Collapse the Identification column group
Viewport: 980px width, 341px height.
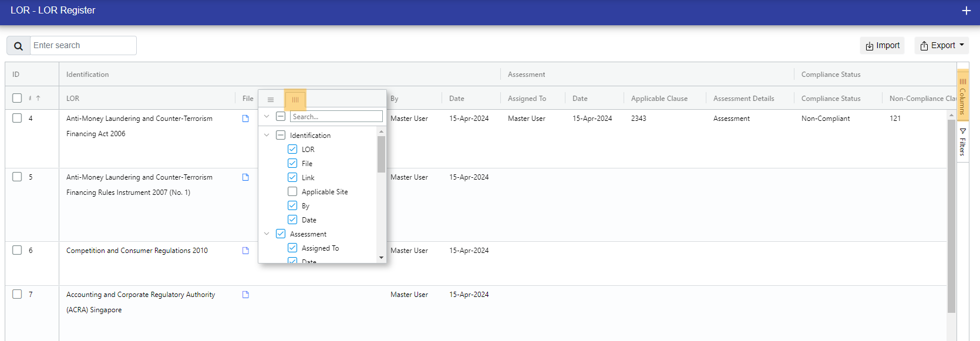point(267,135)
